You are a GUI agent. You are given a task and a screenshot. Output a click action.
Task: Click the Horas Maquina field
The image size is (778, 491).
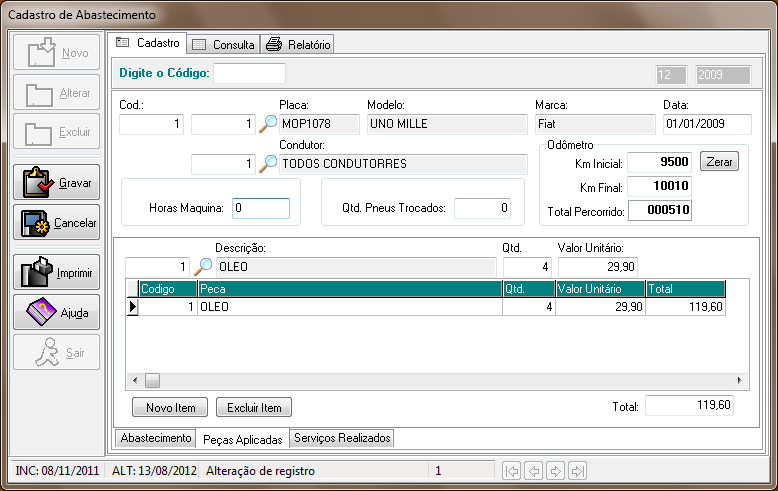click(260, 208)
